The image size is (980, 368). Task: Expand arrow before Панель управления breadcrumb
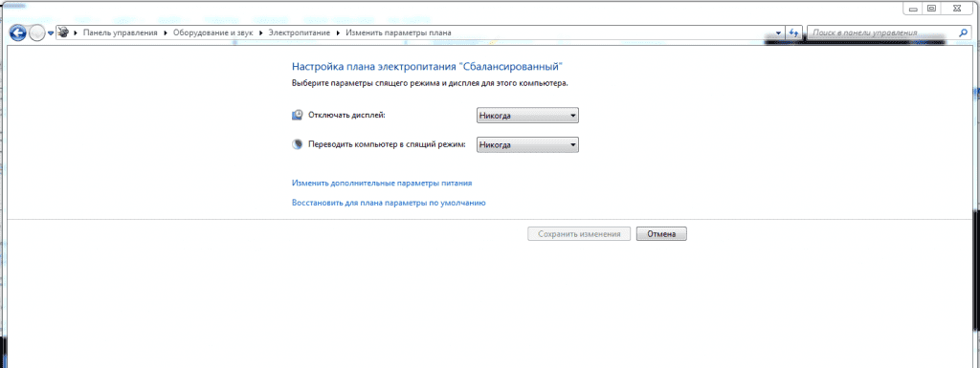tap(77, 32)
